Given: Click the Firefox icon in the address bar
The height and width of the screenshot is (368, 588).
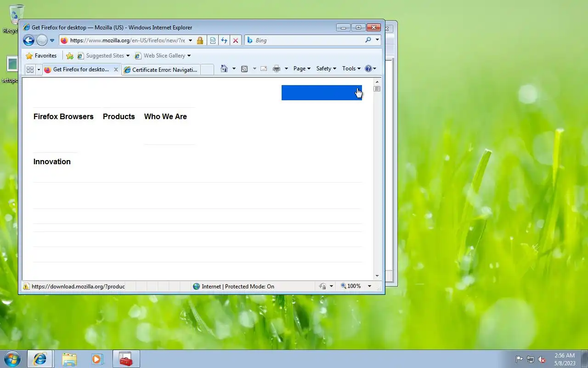Looking at the screenshot, I should (x=64, y=40).
